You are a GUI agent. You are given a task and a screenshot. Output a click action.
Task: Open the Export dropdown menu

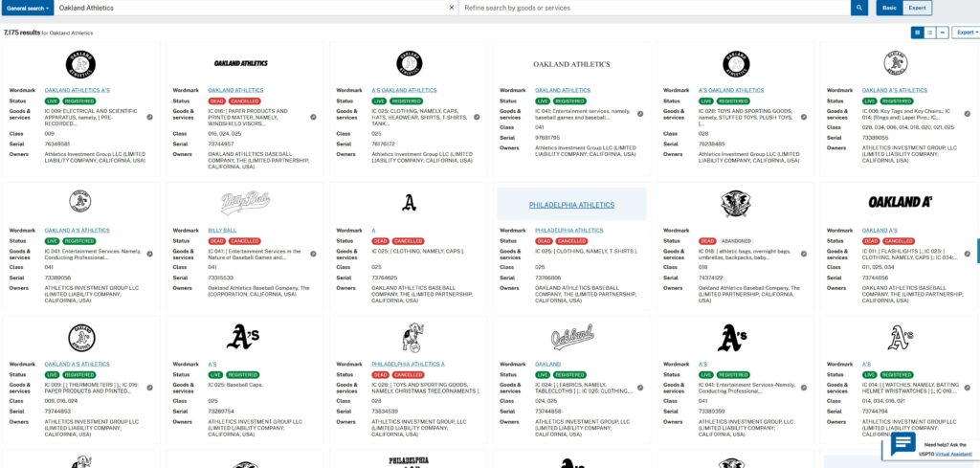click(965, 32)
